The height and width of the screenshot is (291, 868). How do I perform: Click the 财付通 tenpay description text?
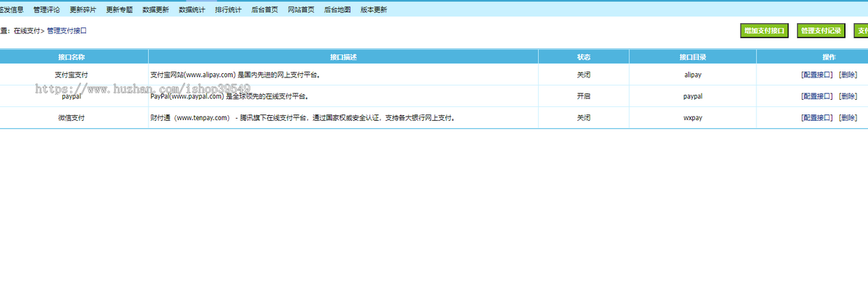tap(302, 118)
